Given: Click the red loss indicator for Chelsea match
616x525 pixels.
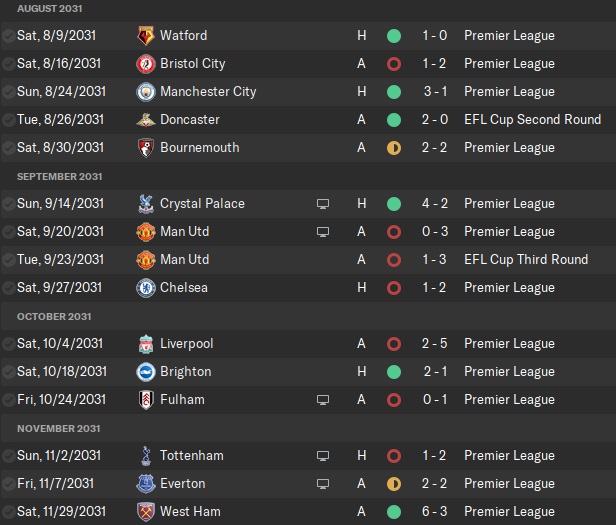Looking at the screenshot, I should tap(394, 288).
